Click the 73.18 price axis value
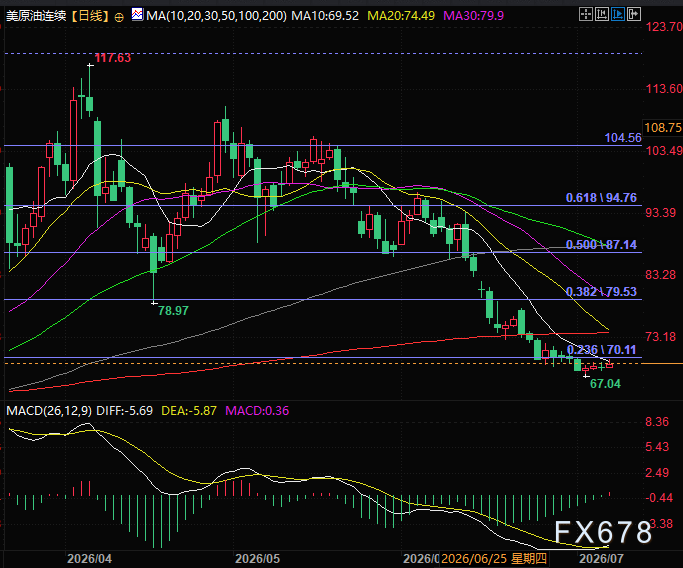683x568 pixels. pyautogui.click(x=660, y=337)
